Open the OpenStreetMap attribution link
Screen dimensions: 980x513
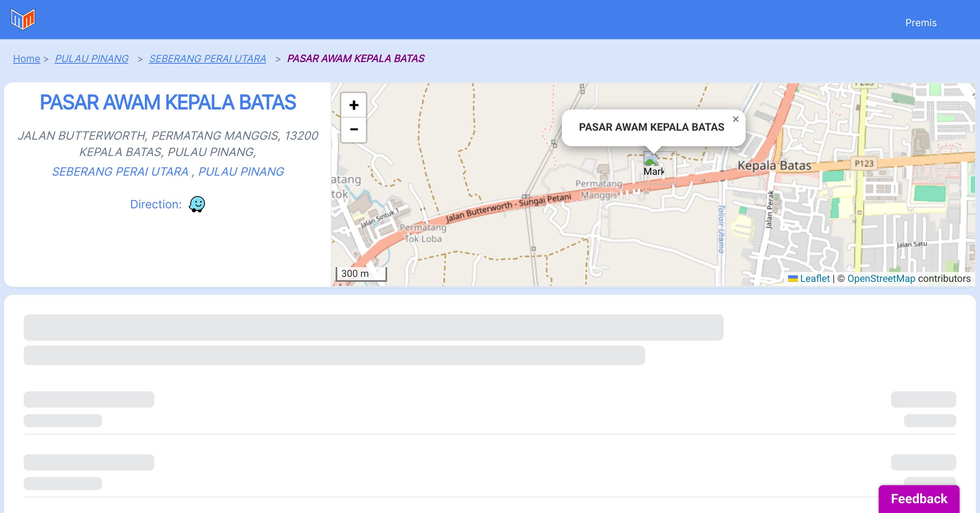881,279
